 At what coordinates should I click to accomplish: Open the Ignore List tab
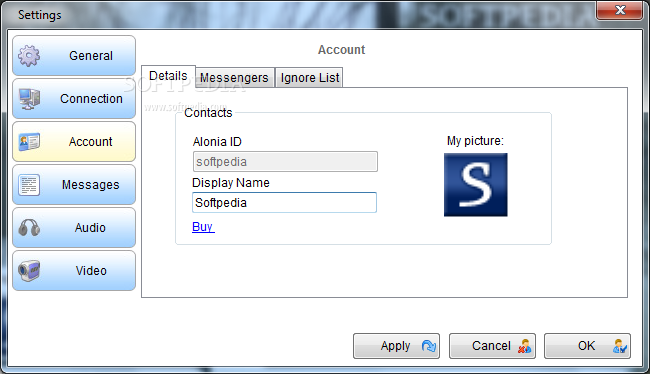click(x=310, y=78)
